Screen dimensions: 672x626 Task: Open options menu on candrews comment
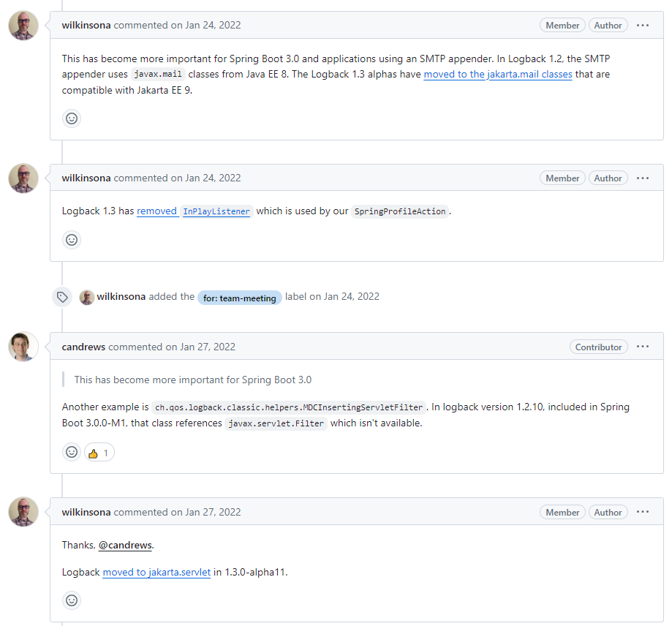click(x=643, y=347)
